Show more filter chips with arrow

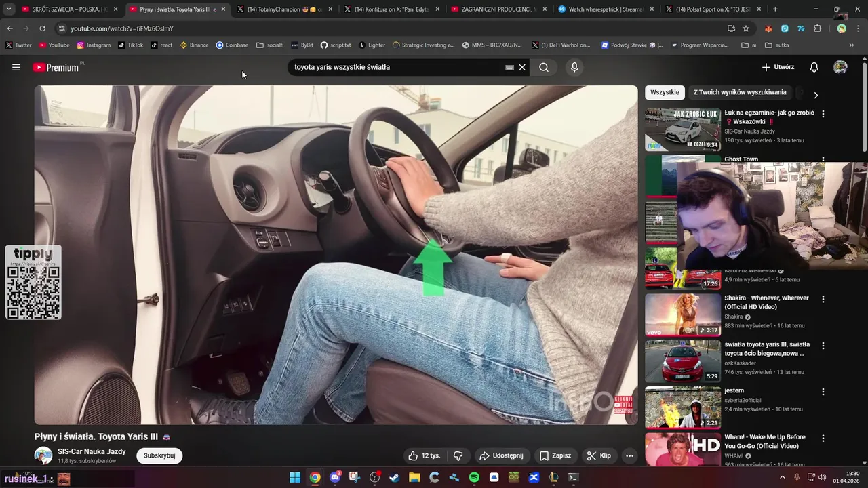point(816,95)
